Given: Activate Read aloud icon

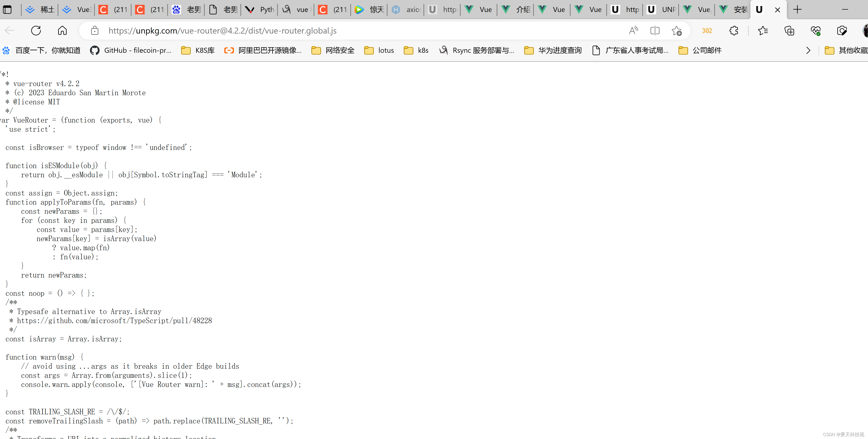Looking at the screenshot, I should 633,31.
